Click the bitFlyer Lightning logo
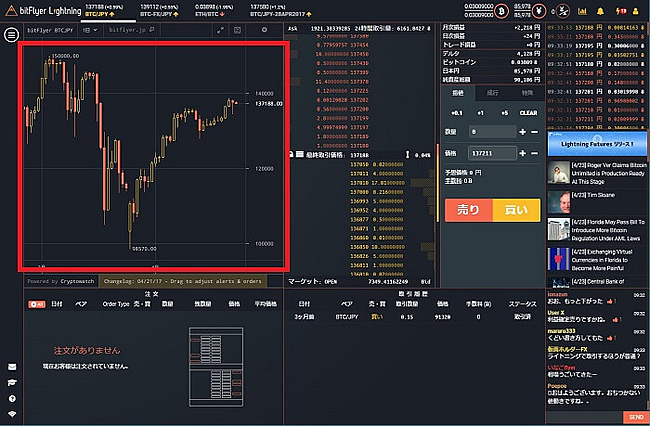650x426 pixels. (43, 11)
